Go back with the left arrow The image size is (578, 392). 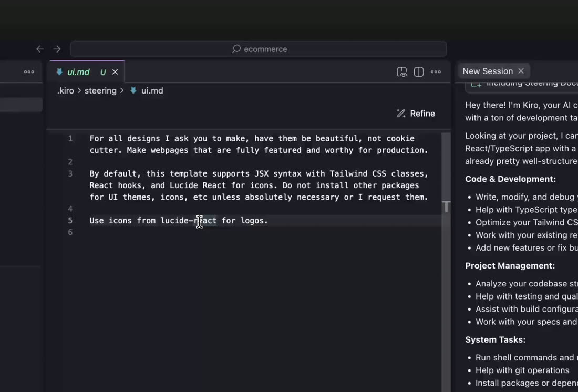coord(40,49)
